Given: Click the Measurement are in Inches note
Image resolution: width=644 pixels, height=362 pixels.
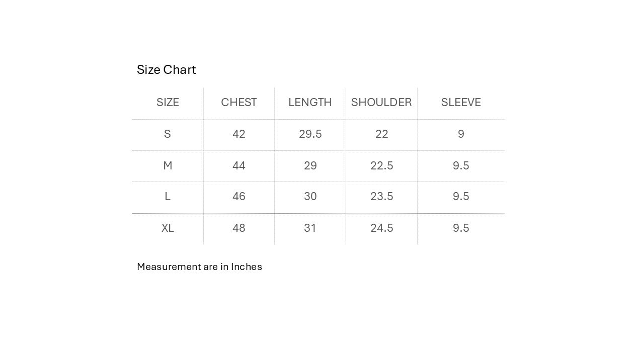Looking at the screenshot, I should pos(199,267).
